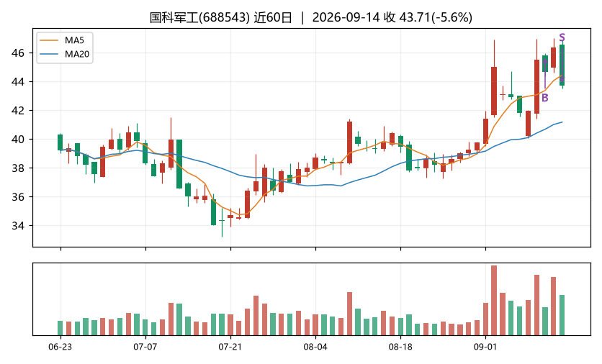Click the y-axis label 34
Viewport: 602px width, 364px height.
pyautogui.click(x=18, y=226)
